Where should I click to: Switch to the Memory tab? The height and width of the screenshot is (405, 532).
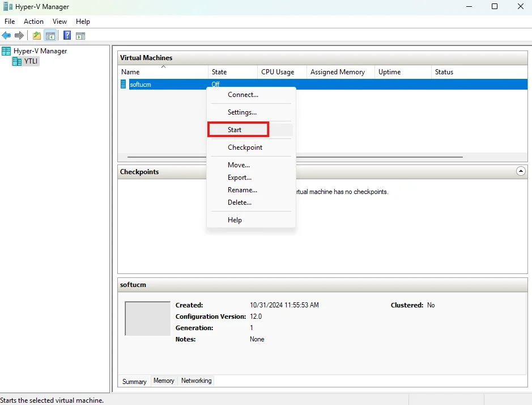164,381
